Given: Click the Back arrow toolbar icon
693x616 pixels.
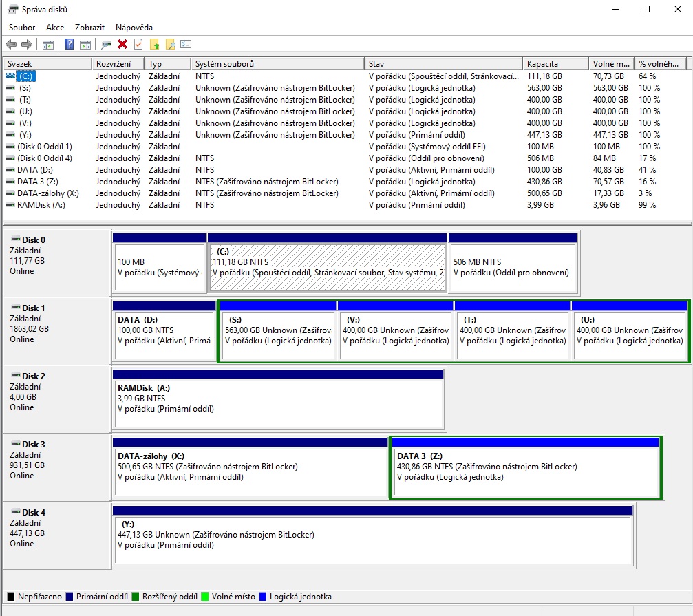Looking at the screenshot, I should point(11,45).
